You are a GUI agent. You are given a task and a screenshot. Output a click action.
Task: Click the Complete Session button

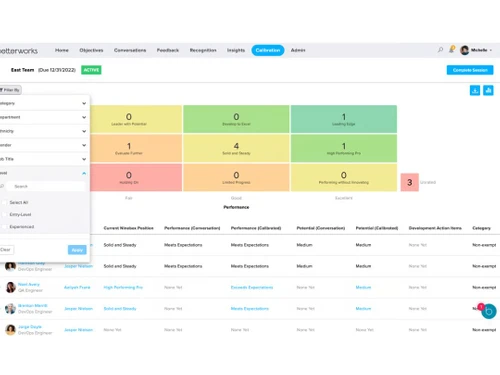point(470,70)
